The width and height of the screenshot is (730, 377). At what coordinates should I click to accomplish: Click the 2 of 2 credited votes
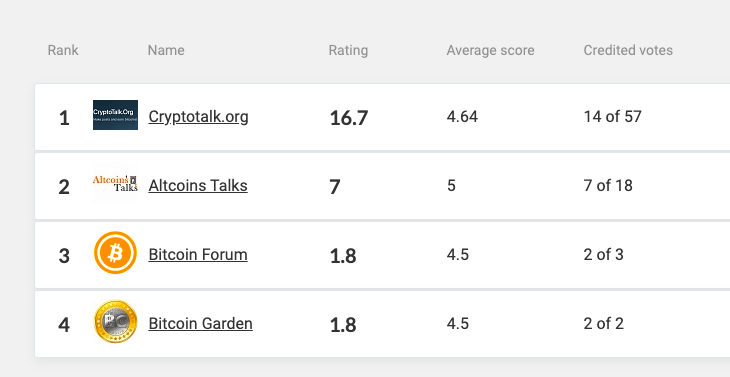pos(603,323)
